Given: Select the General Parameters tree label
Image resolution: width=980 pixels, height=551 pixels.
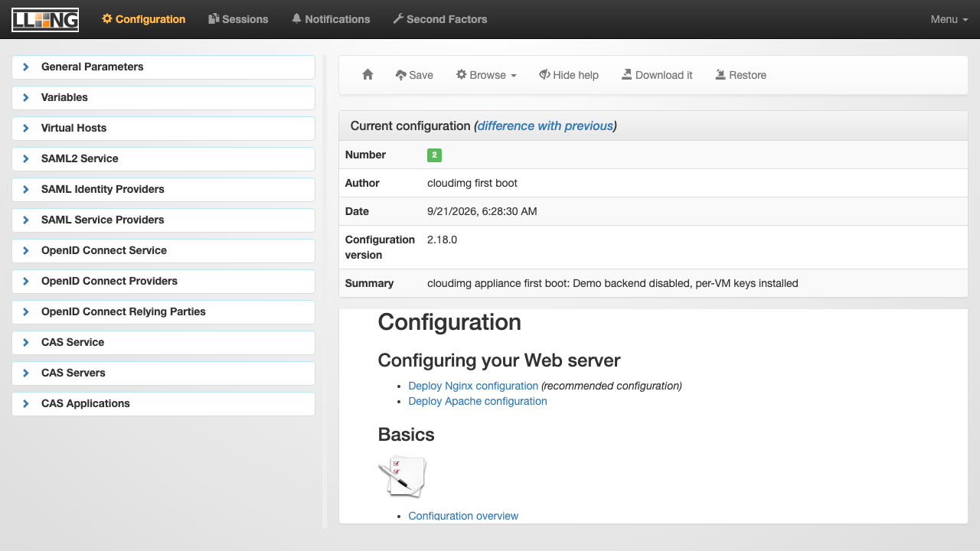Looking at the screenshot, I should tap(92, 67).
